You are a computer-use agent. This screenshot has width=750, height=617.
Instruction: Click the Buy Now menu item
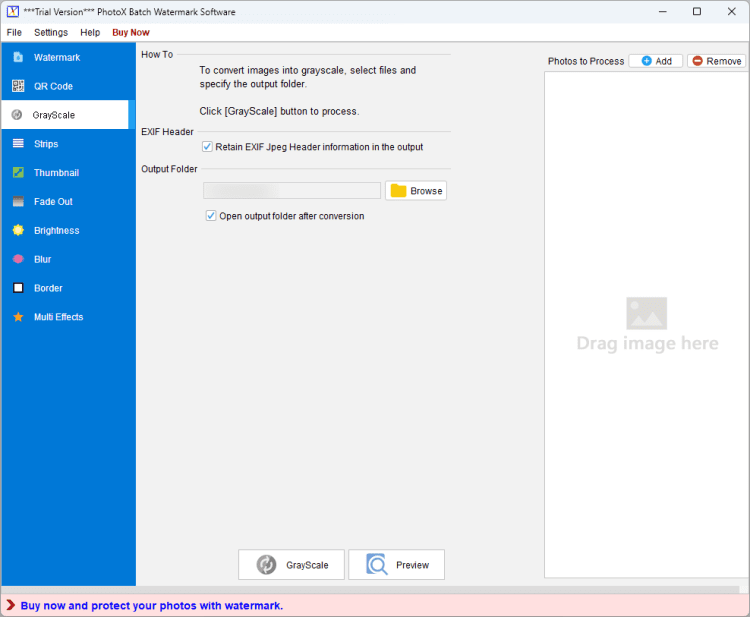point(131,33)
